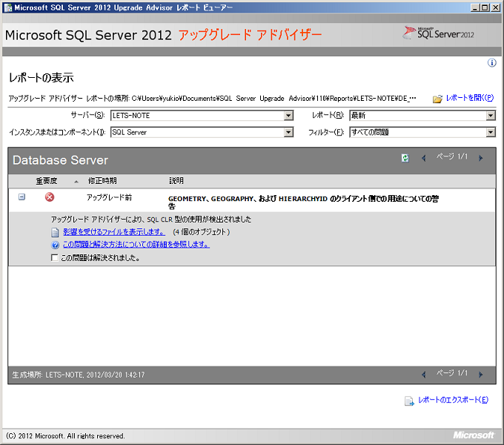
Task: Open the サーバー dropdown showing LETS-NOTE
Action: click(288, 116)
